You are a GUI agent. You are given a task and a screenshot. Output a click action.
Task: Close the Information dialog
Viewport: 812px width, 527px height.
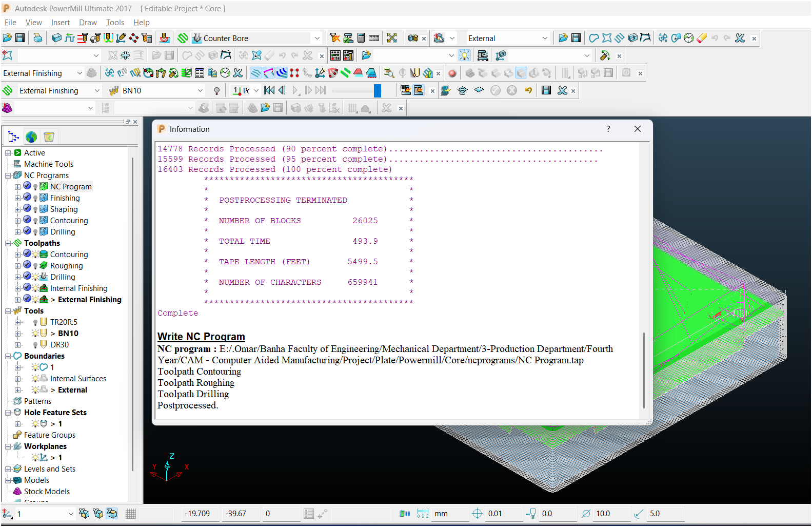point(638,129)
